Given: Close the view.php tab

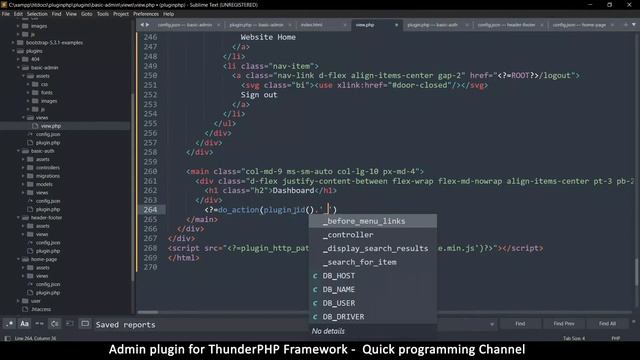Looking at the screenshot, I should (396, 25).
